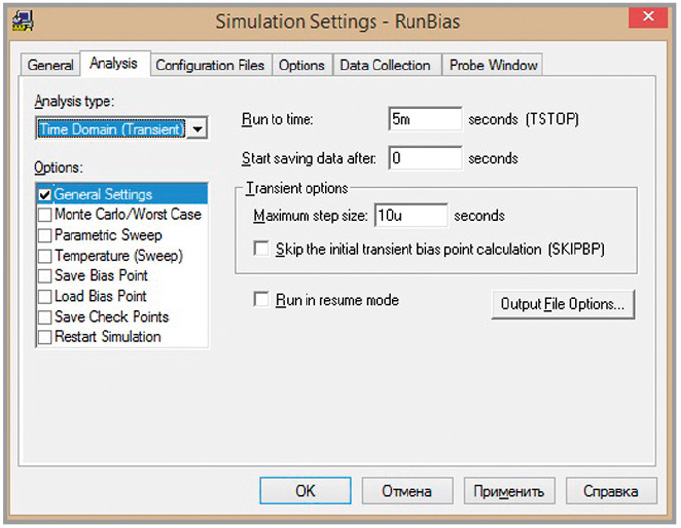Toggle the Save Bias Point checkbox
Screen dimensions: 681x528
pyautogui.click(x=45, y=276)
